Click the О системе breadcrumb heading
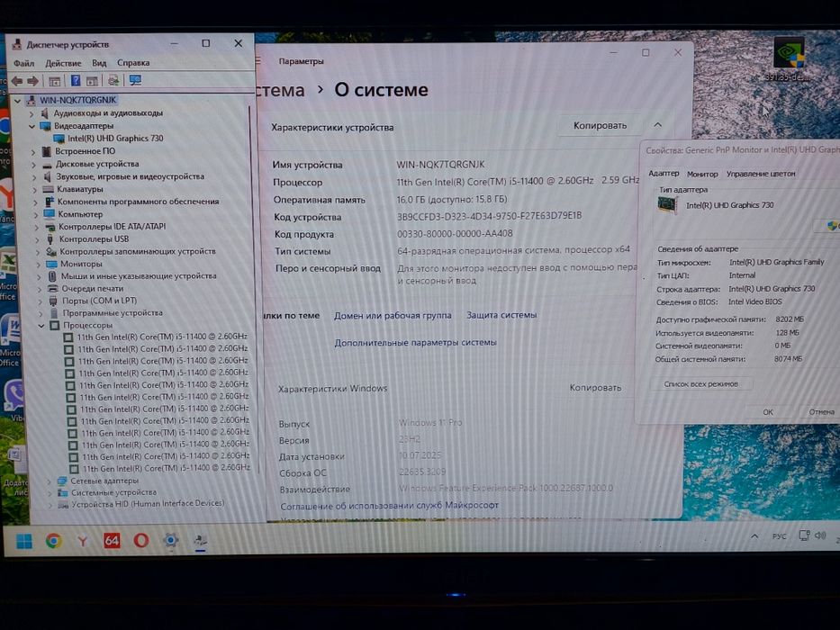840x630 pixels. click(x=381, y=89)
